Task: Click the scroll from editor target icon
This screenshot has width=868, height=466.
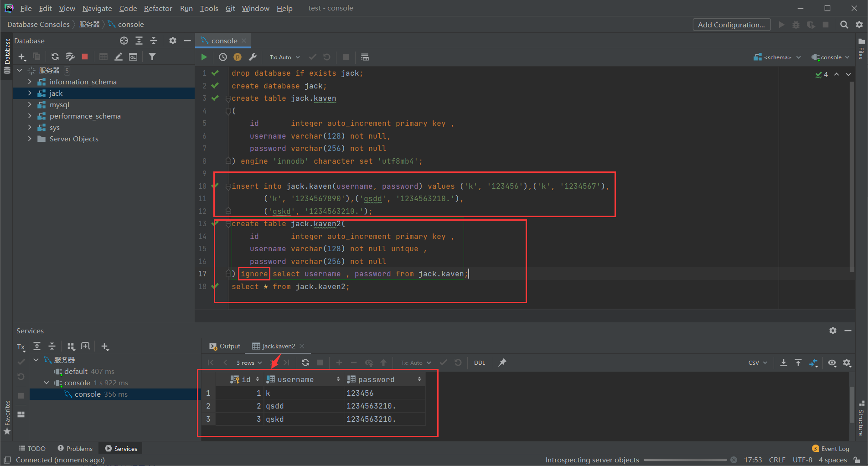Action: click(x=124, y=41)
